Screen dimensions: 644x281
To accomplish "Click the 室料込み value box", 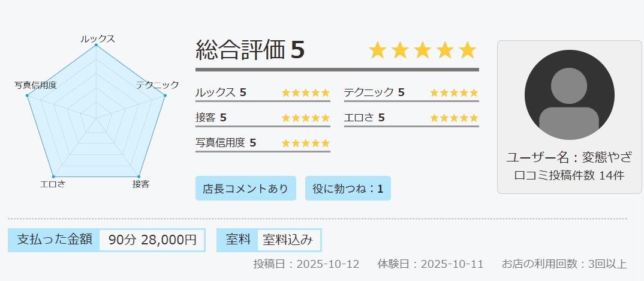I will (288, 240).
